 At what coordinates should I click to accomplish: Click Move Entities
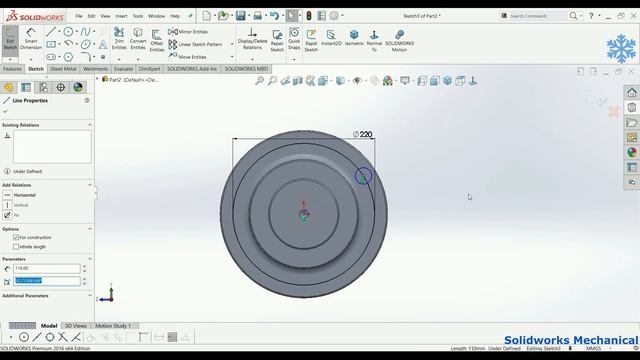187,57
